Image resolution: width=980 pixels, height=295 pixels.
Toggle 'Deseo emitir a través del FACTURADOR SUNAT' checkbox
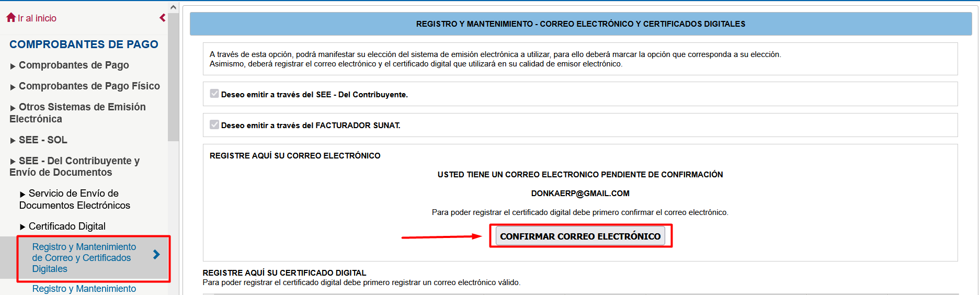(214, 124)
